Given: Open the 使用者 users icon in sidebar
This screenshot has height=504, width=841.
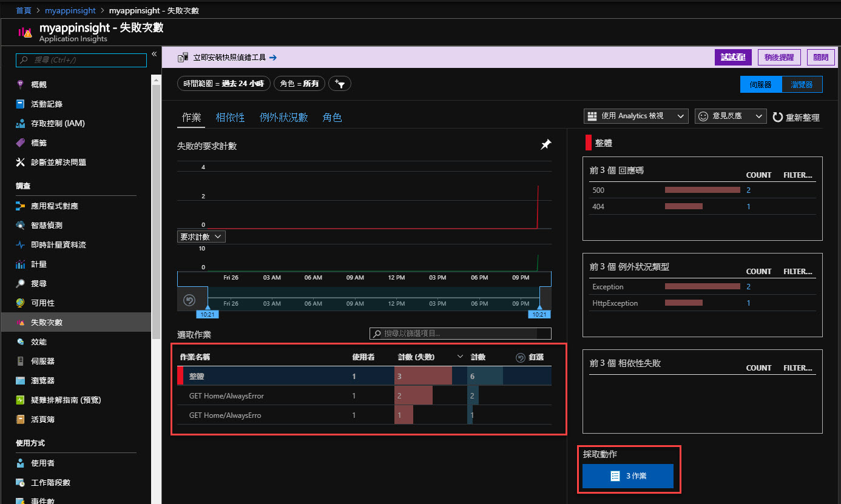Looking at the screenshot, I should click(x=21, y=463).
